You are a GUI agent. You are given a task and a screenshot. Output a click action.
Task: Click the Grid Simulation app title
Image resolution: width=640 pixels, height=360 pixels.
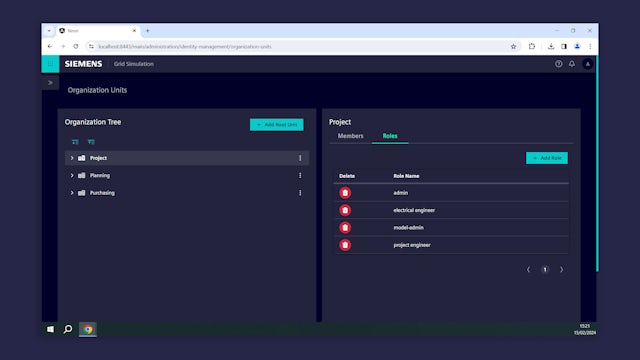click(133, 64)
